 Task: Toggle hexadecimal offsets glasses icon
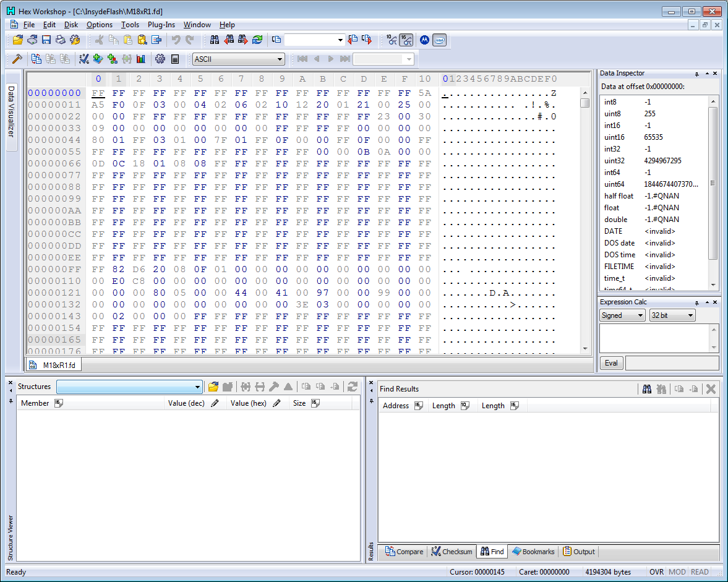406,40
